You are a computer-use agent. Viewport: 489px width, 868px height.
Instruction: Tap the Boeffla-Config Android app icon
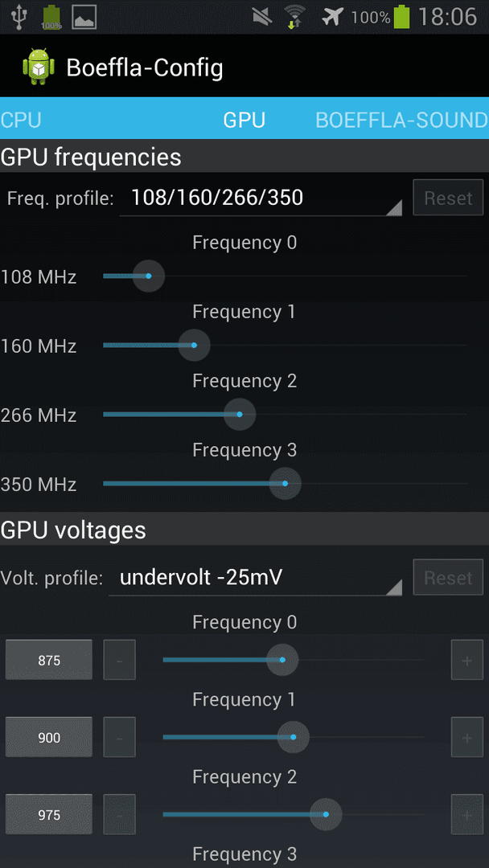39,67
